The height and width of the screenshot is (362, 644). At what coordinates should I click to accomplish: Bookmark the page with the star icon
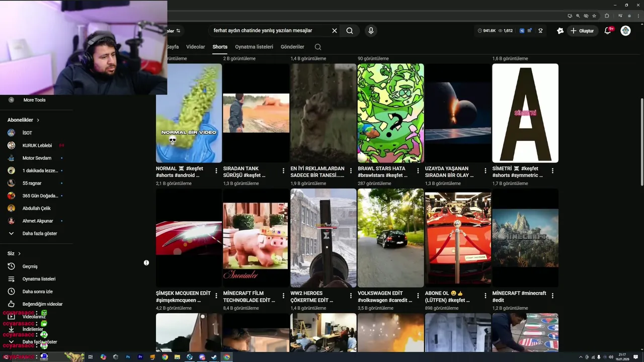[x=594, y=16]
